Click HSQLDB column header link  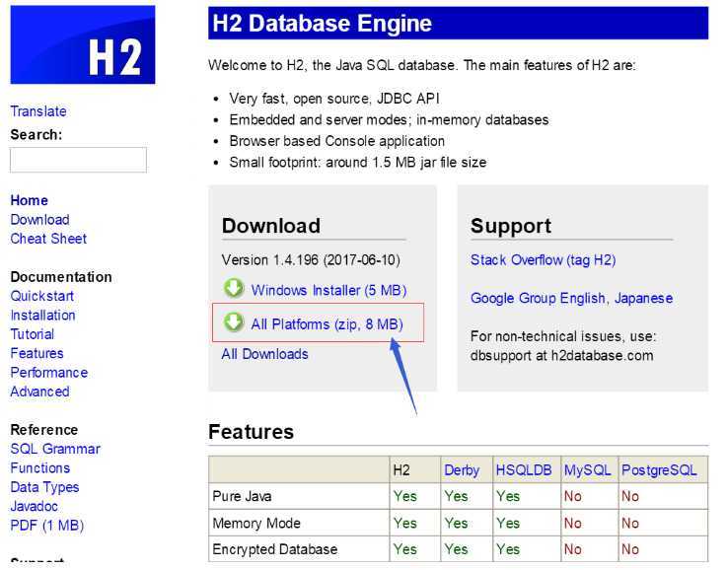coord(524,470)
